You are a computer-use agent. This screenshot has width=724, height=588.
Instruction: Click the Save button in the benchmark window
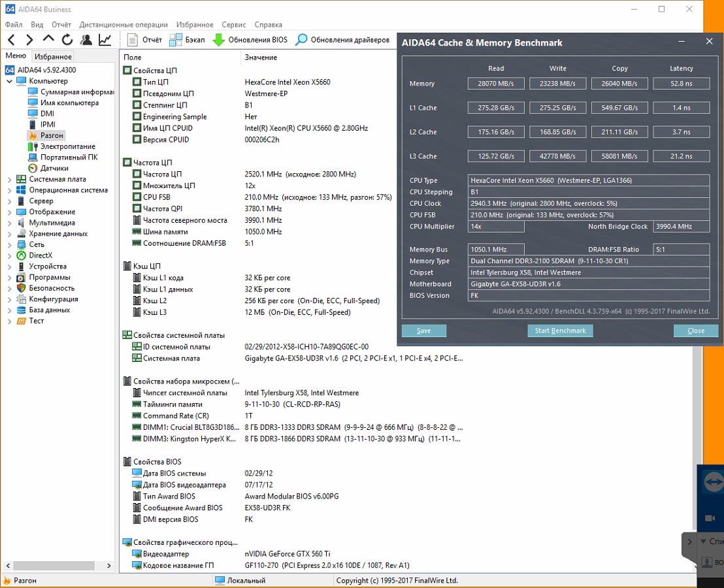[424, 331]
